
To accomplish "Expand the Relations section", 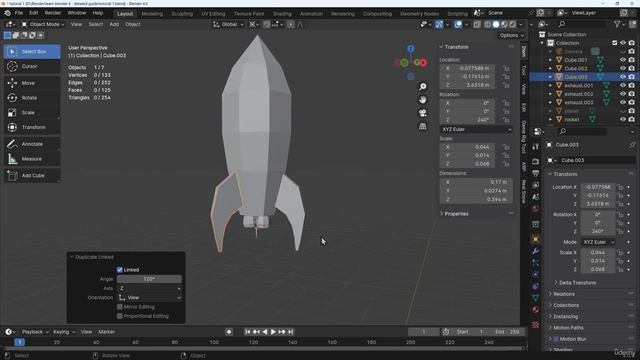I will pyautogui.click(x=564, y=294).
